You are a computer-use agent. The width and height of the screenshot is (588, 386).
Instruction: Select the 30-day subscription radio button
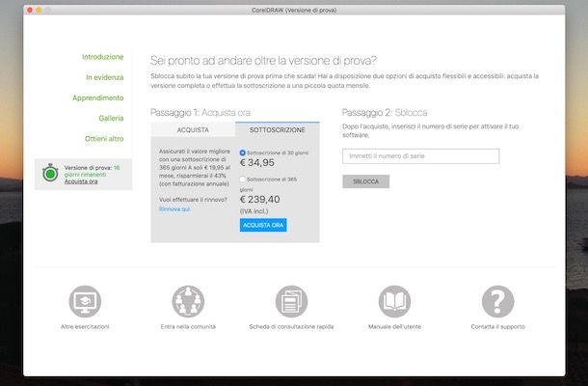coord(243,152)
